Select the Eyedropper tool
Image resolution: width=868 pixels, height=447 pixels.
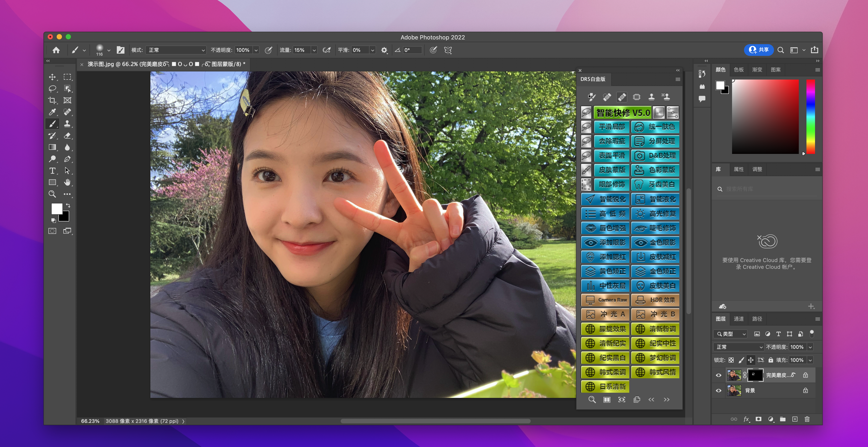click(x=52, y=112)
